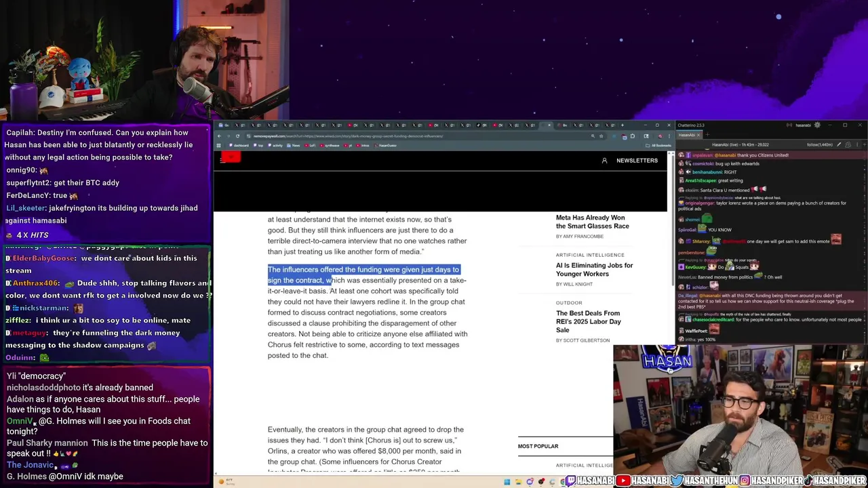Click the Windows Start button on taskbar

(507, 482)
